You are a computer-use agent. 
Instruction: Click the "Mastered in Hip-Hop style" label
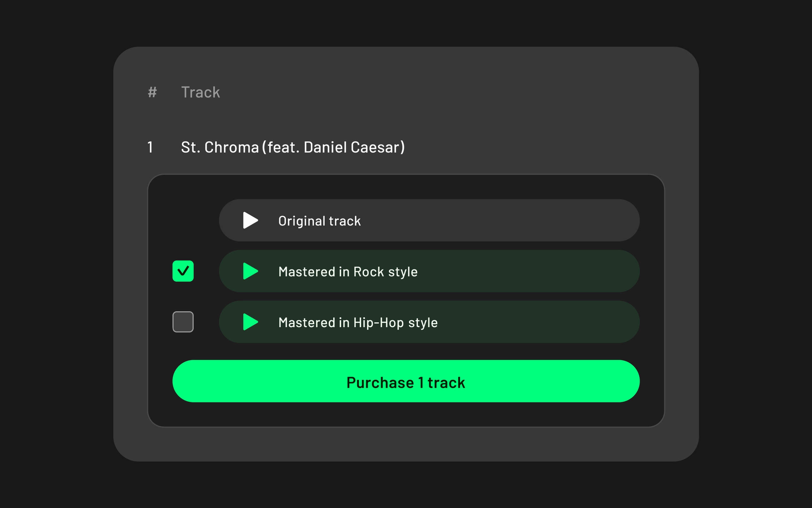[358, 322]
